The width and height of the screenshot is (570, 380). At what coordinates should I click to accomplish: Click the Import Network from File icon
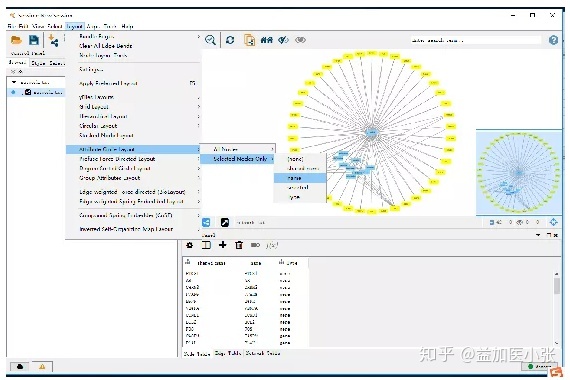click(x=53, y=40)
